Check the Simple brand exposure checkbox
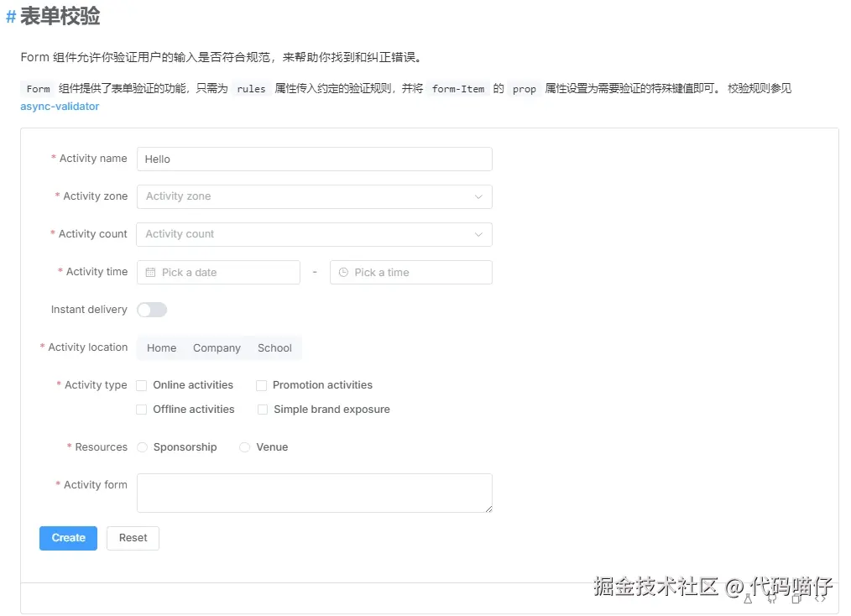The height and width of the screenshot is (616, 851). (x=262, y=410)
